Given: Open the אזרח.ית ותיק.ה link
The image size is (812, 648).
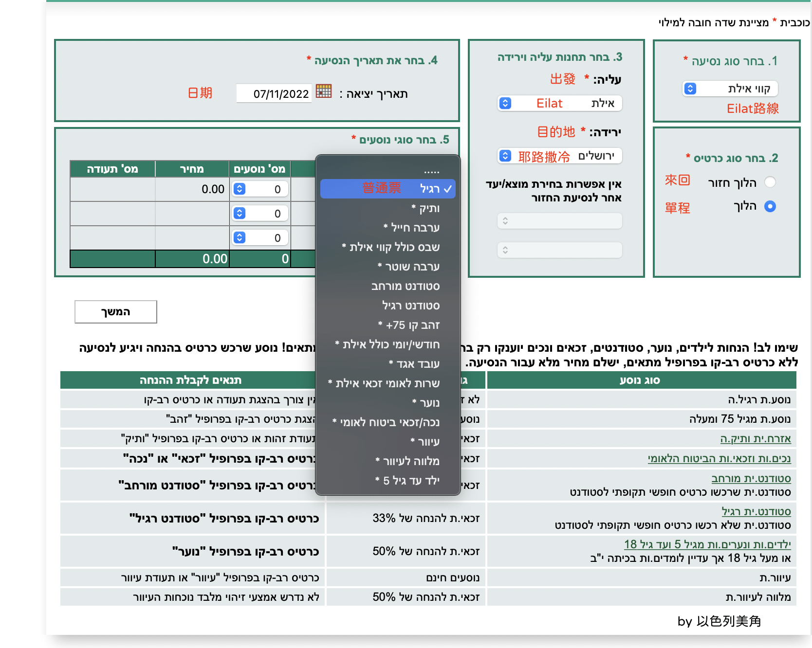Looking at the screenshot, I should pos(756,439).
